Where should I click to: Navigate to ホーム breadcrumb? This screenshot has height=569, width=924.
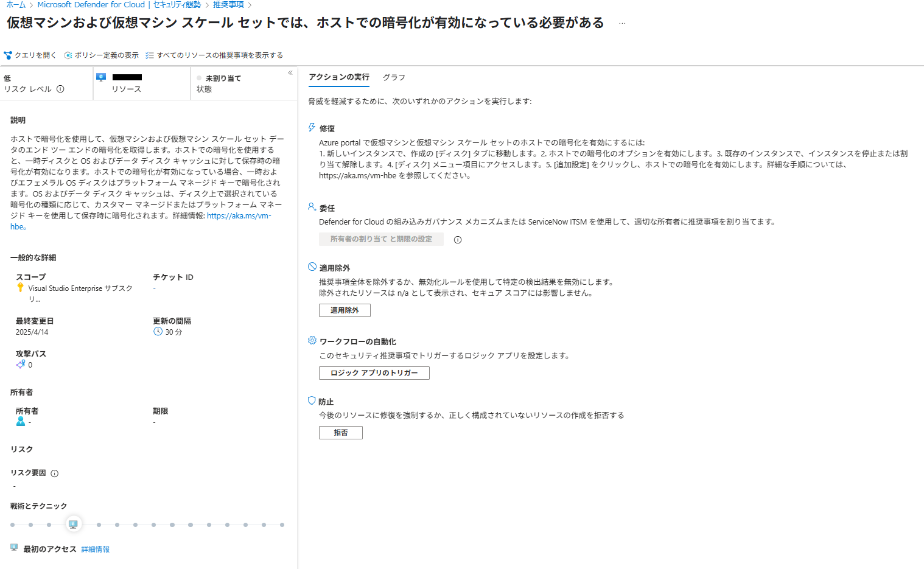click(16, 5)
